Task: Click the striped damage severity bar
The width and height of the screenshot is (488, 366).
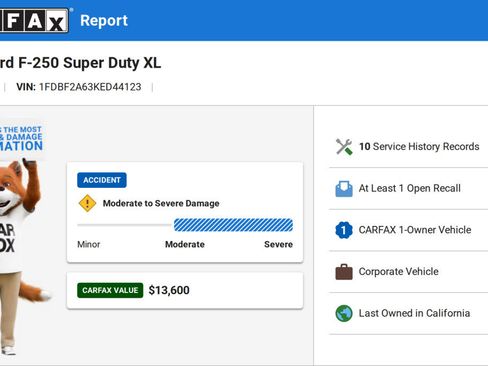Action: [233, 225]
